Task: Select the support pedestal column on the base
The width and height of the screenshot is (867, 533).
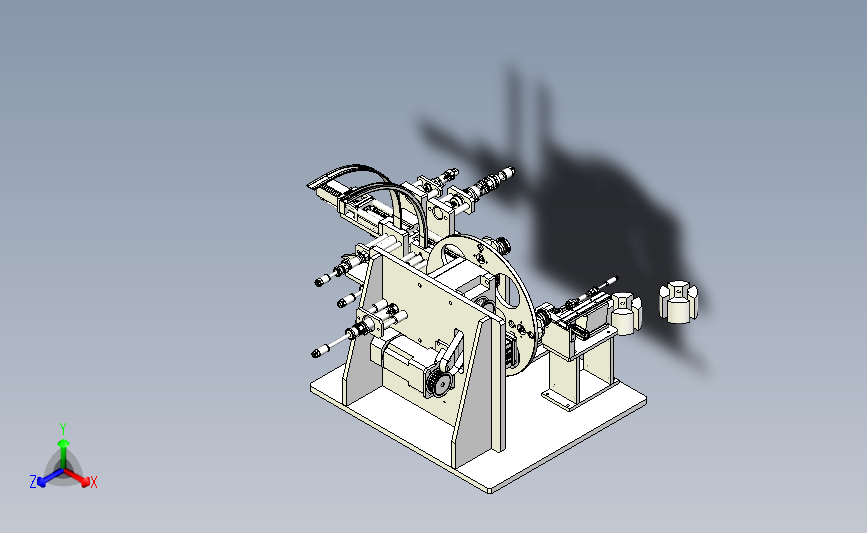Action: pyautogui.click(x=579, y=373)
